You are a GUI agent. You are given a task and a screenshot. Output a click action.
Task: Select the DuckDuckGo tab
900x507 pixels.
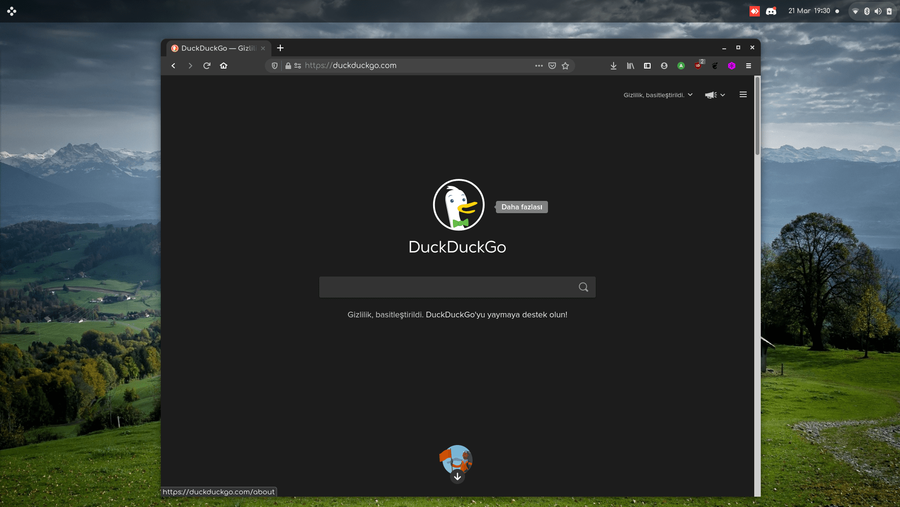(218, 48)
